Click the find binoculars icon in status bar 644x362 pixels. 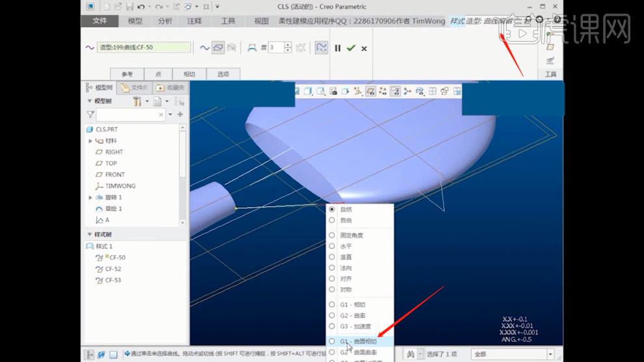(411, 354)
